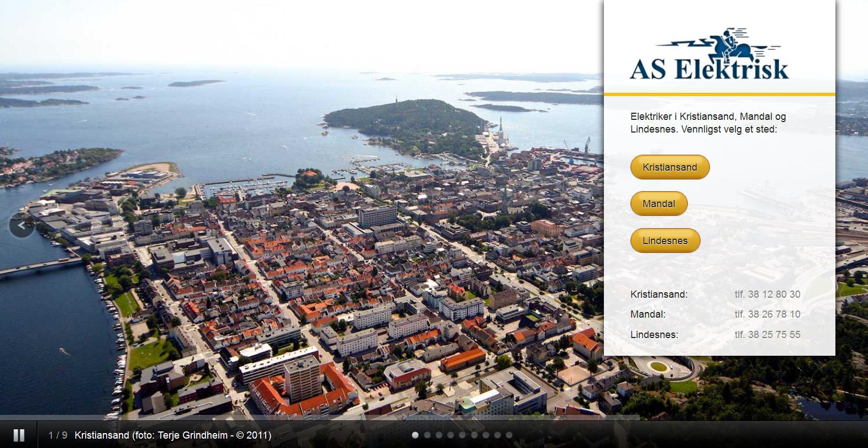The width and height of the screenshot is (868, 448).
Task: Open the Lindesnes location button
Action: [665, 241]
